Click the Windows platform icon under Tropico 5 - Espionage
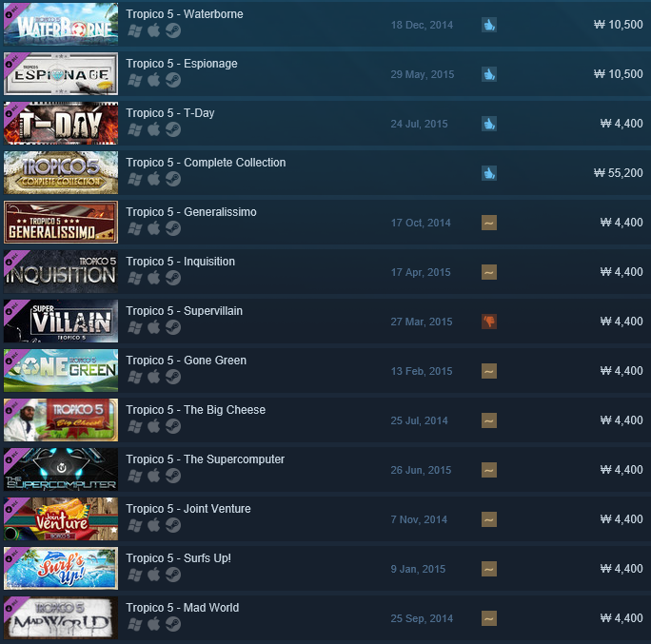The width and height of the screenshot is (651, 644). pos(135,80)
